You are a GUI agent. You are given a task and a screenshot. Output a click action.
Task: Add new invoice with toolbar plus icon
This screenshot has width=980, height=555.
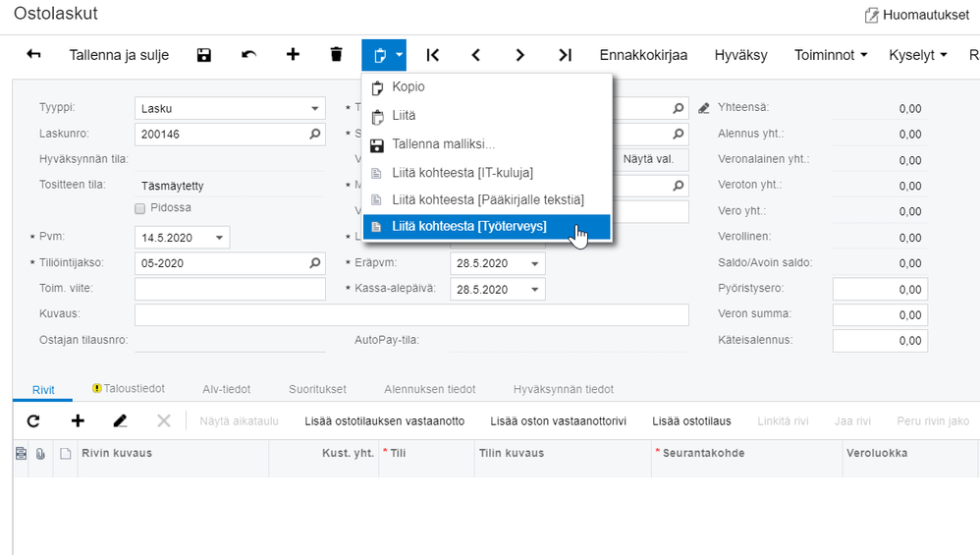(x=293, y=55)
